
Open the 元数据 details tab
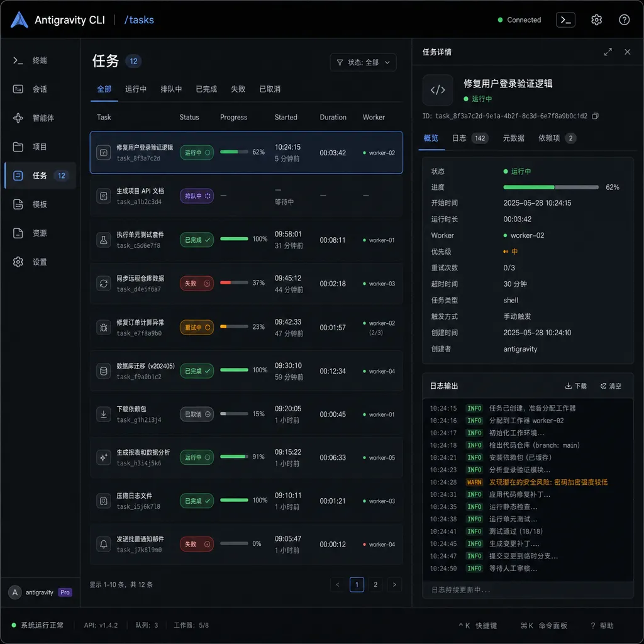513,138
